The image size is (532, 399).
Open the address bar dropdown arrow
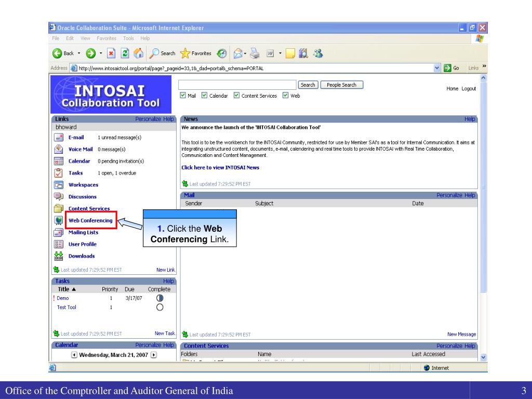[x=437, y=68]
